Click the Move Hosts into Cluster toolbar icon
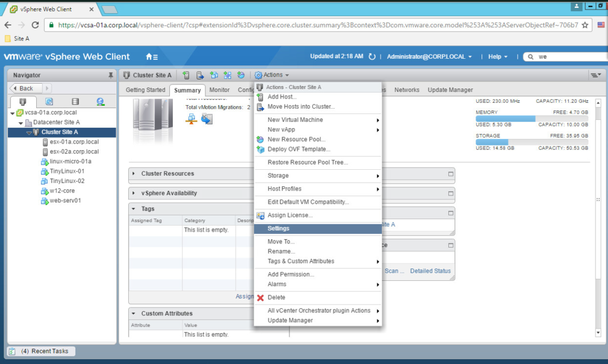Screen dimensions: 608x364 (x=200, y=75)
